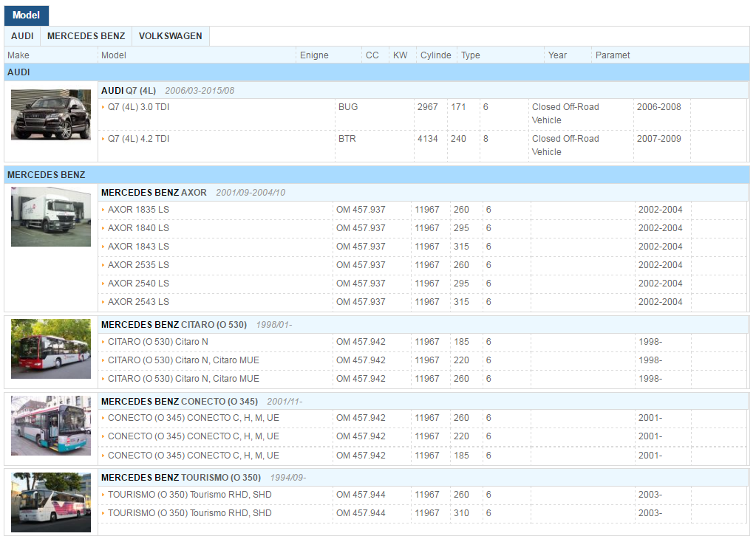
Task: Select the CONECTO C, H, M, UE 220 KW row
Action: coord(423,436)
